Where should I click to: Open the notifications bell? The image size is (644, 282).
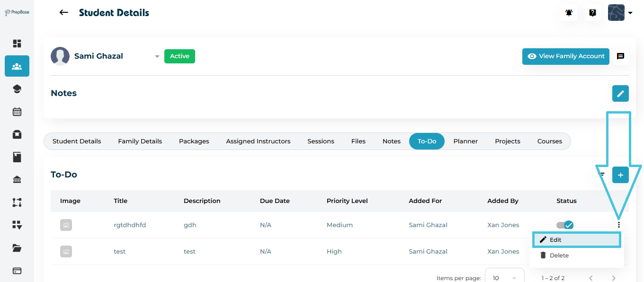pyautogui.click(x=569, y=13)
